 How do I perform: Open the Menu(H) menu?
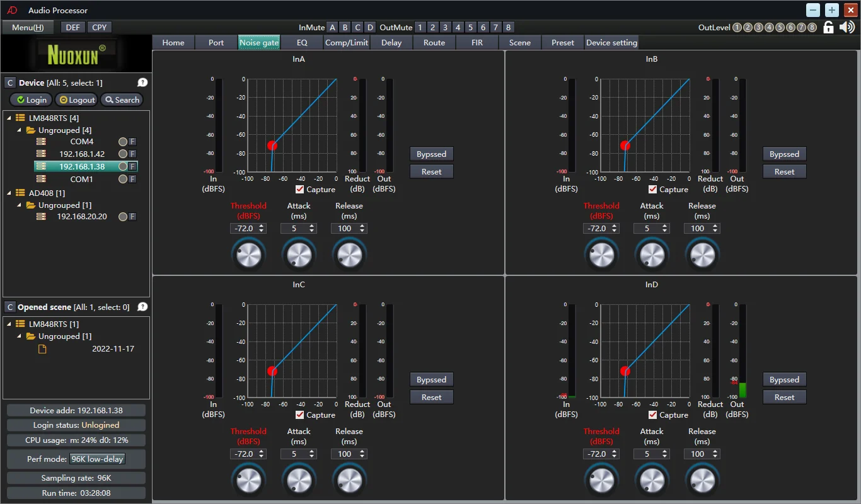(x=28, y=27)
